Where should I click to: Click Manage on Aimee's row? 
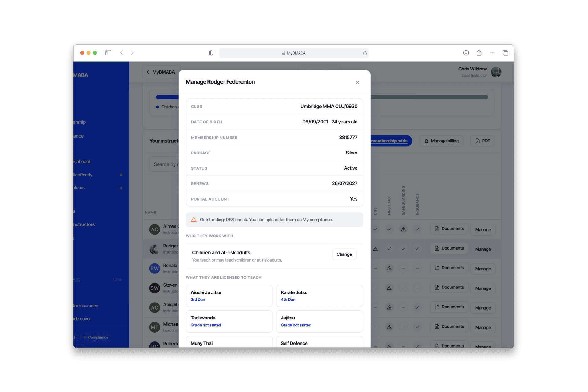[x=483, y=230]
